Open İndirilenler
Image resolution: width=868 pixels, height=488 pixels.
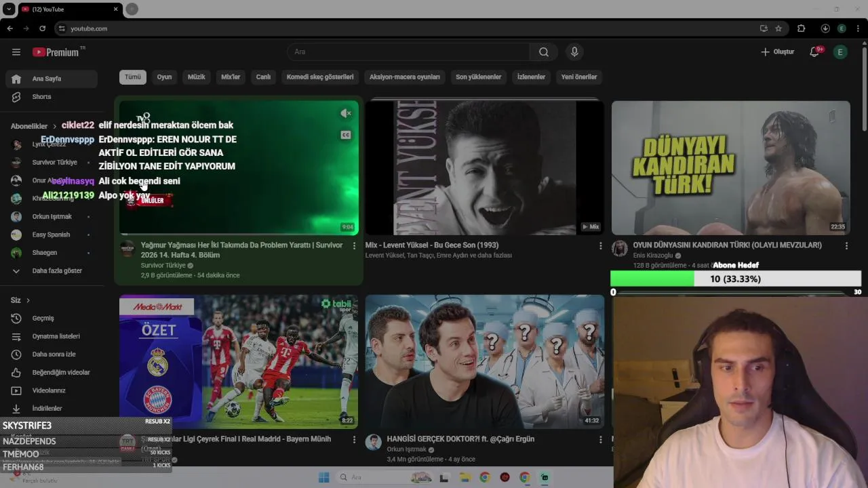click(x=52, y=409)
